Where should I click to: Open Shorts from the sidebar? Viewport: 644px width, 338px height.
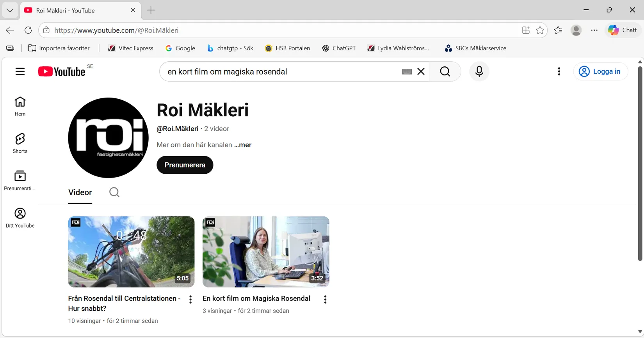click(x=20, y=143)
